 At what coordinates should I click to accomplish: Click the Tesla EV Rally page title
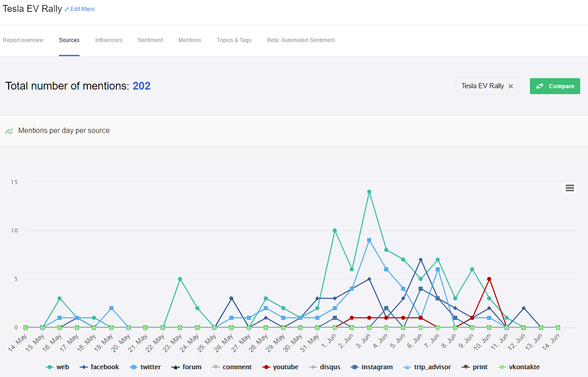32,9
